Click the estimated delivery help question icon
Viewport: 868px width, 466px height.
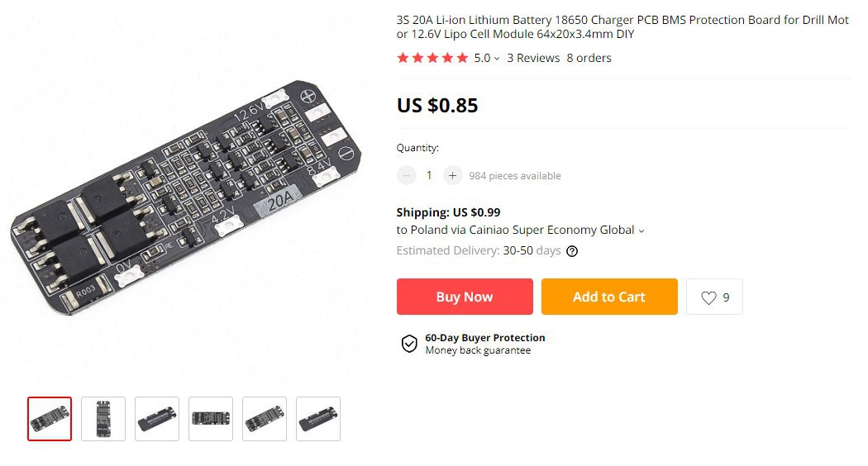[x=572, y=251]
